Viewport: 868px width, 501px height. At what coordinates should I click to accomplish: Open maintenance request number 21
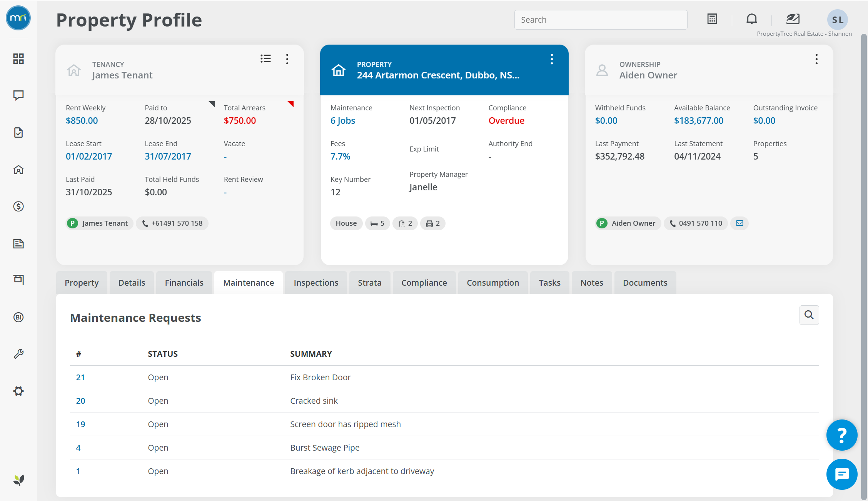(80, 377)
